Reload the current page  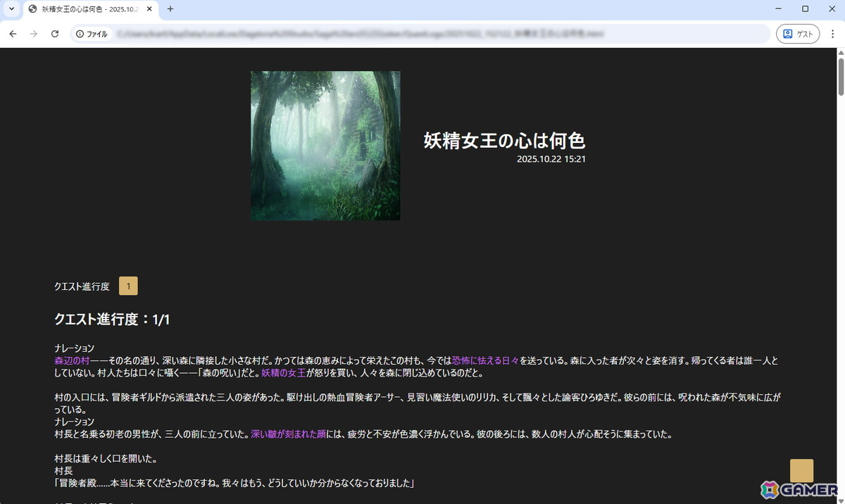point(55,33)
